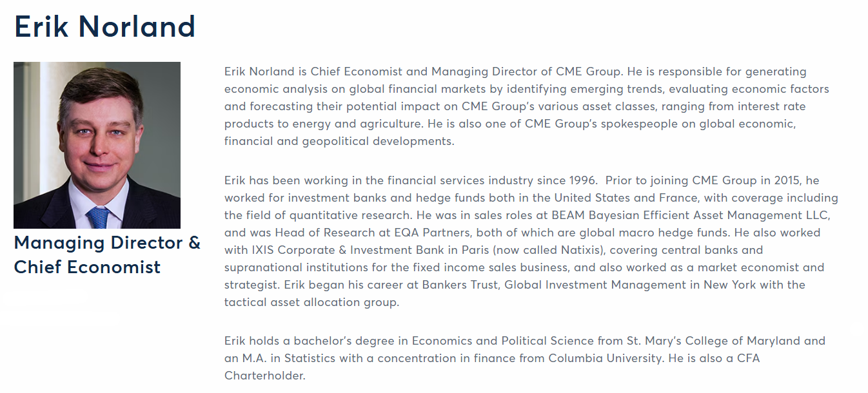The image size is (868, 393).
Task: Click Erik Norland's portrait photo
Action: click(97, 145)
